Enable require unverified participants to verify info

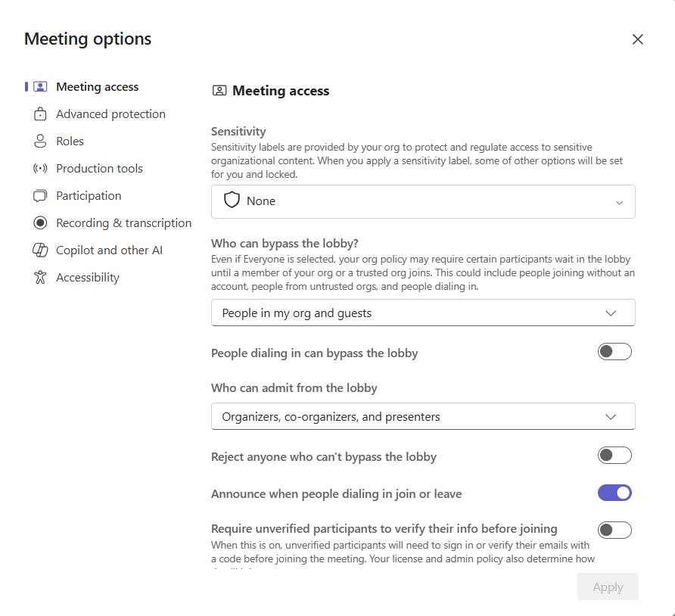tap(614, 530)
